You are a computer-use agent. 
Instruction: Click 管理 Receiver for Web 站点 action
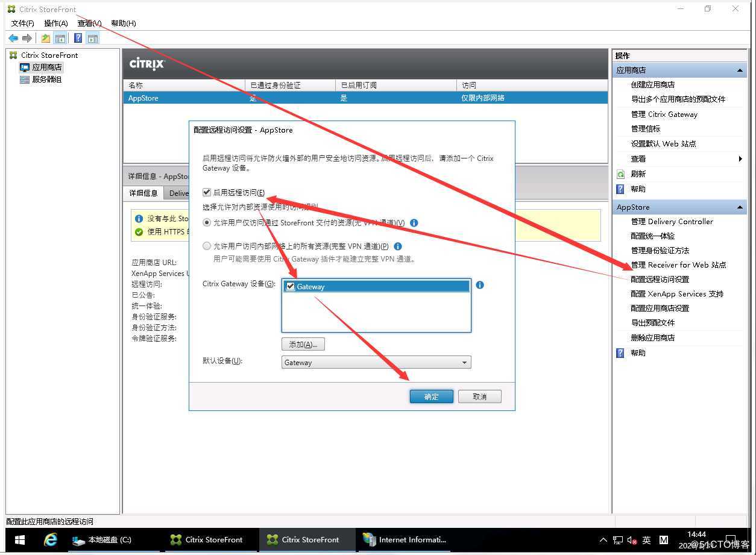point(678,265)
